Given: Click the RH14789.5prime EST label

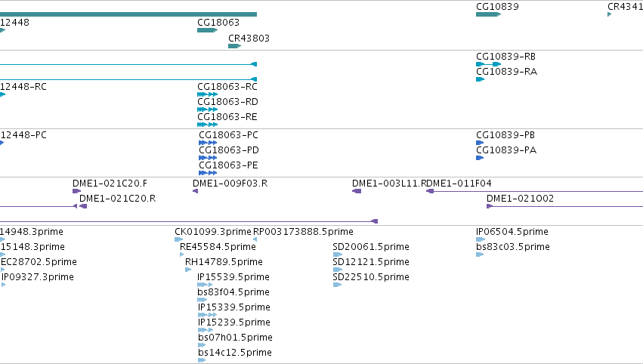Looking at the screenshot, I should pos(224,262).
